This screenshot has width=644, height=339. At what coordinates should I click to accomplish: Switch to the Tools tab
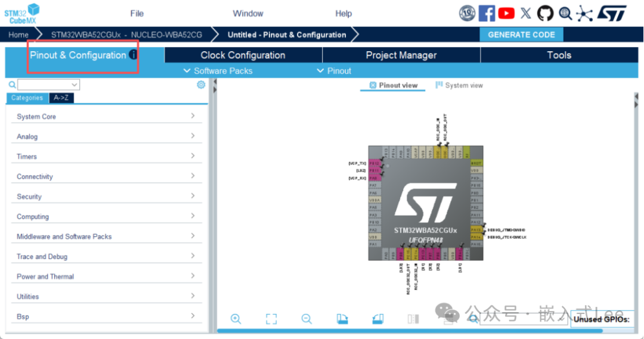click(559, 55)
